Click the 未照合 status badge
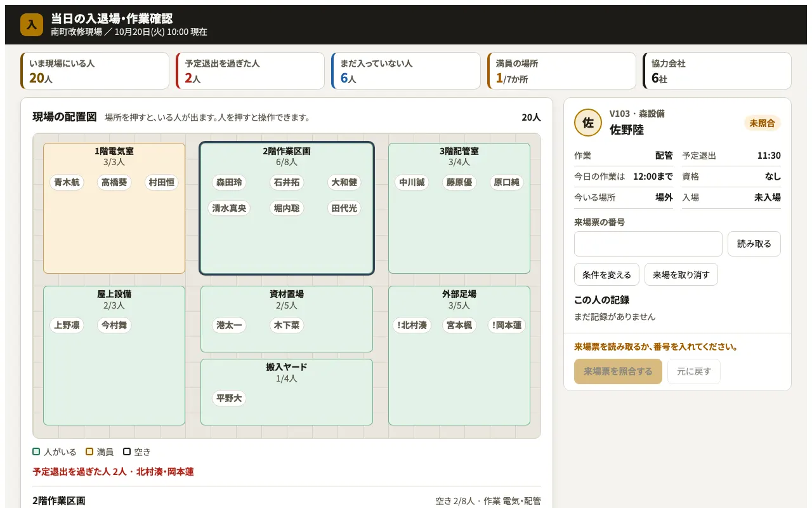 tap(763, 123)
